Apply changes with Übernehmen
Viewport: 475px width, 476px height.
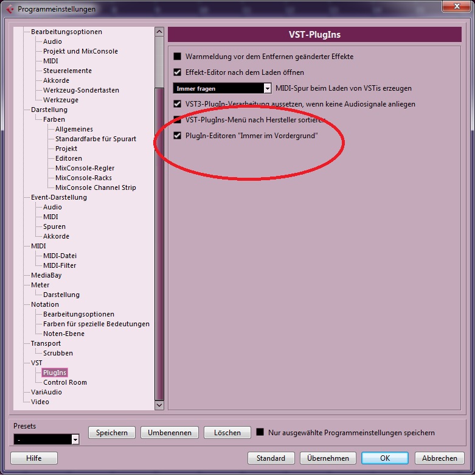[x=328, y=458]
